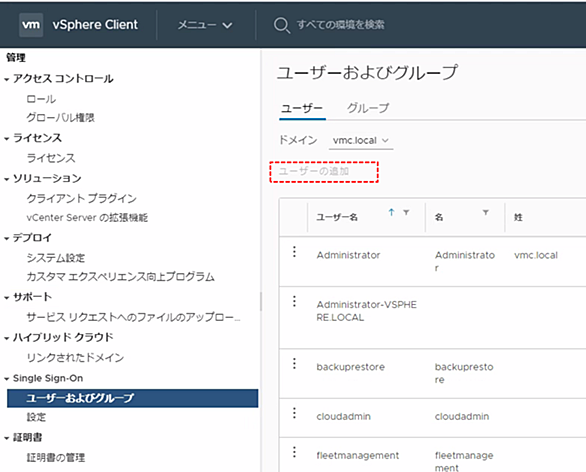Collapse the Single Sign-On section
Image resolution: width=586 pixels, height=472 pixels.
6,379
